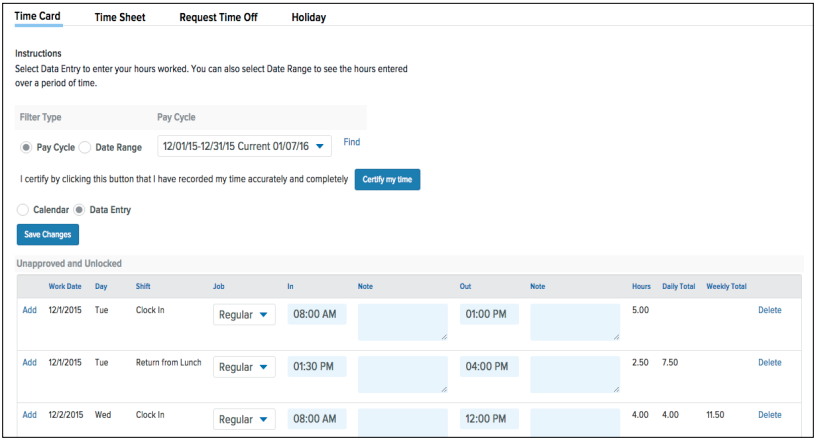Click the 04:00 PM Out time field
Viewport: 819px width, 443px height.
(489, 367)
